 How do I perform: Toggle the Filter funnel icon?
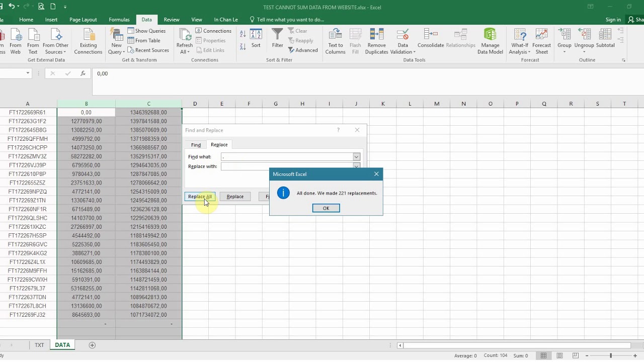pos(277,39)
